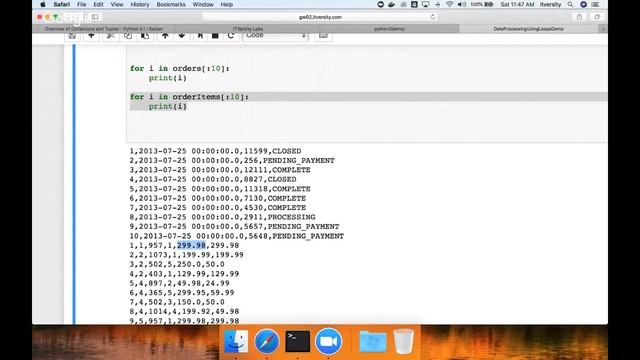640x360 pixels.
Task: Move the selected cell down
Action: (182, 36)
